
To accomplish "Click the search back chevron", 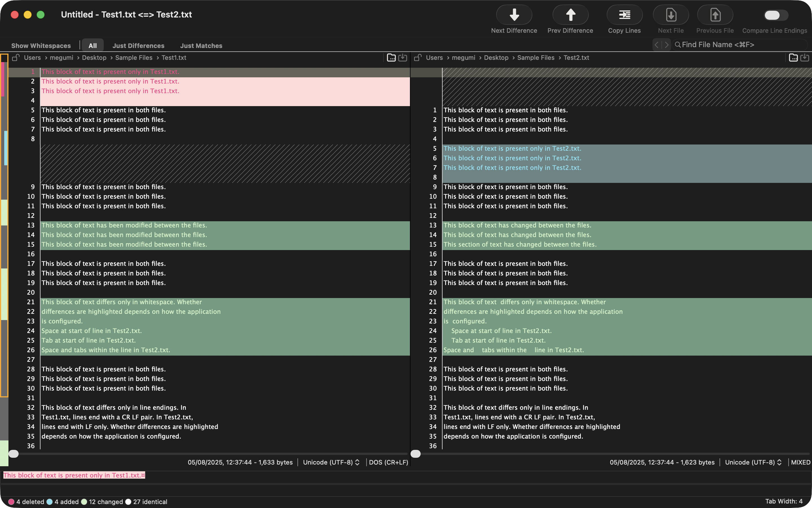I will (x=657, y=45).
